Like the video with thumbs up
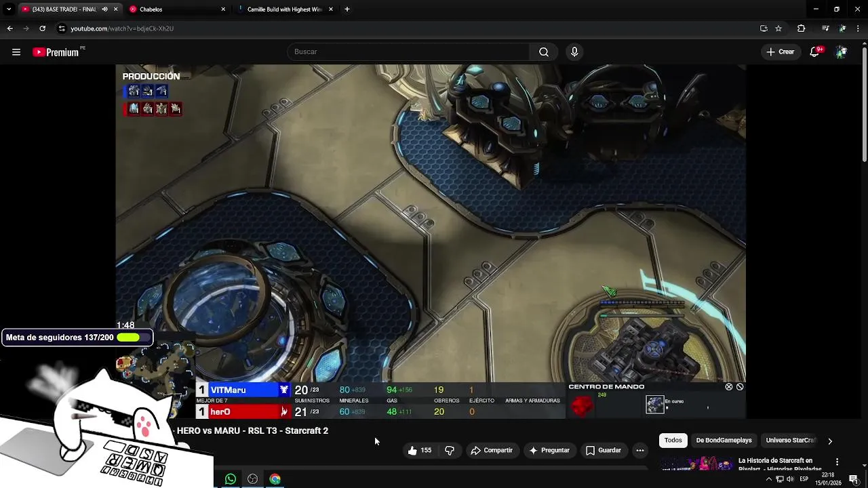Viewport: 868px width, 488px height. tap(420, 450)
